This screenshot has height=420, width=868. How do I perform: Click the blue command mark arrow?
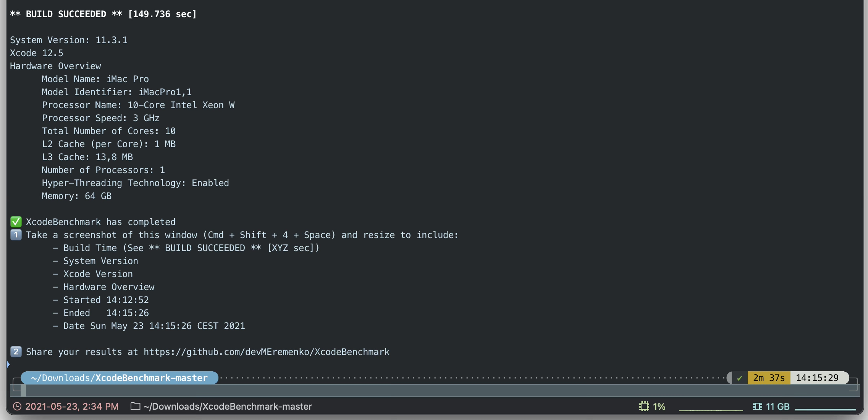[8, 364]
